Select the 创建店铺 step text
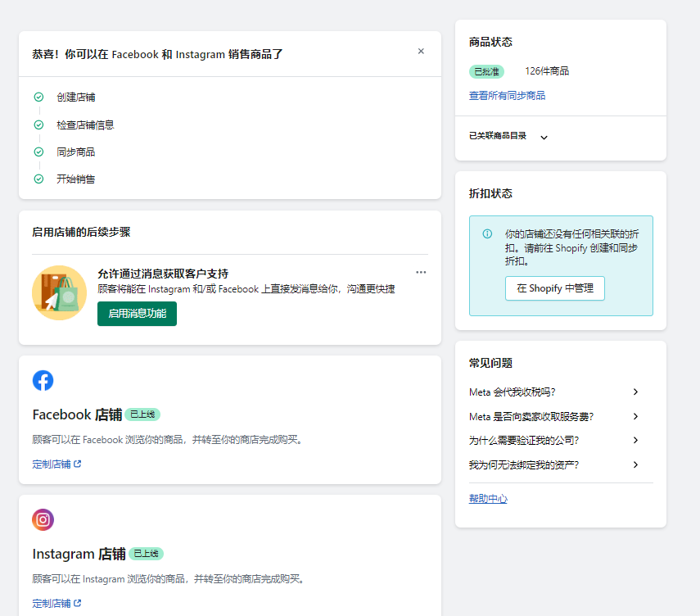 pos(76,97)
